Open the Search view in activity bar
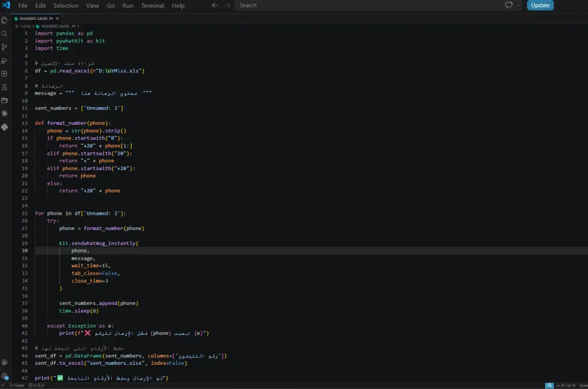 coord(5,34)
